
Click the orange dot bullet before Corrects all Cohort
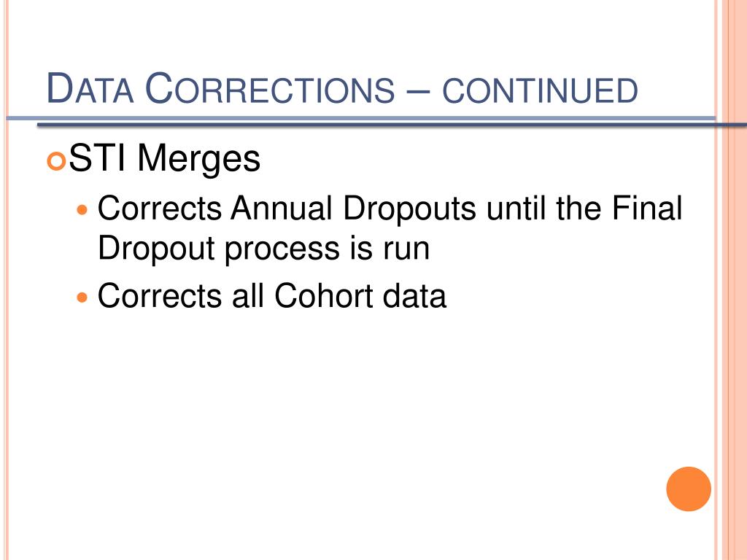pos(82,297)
